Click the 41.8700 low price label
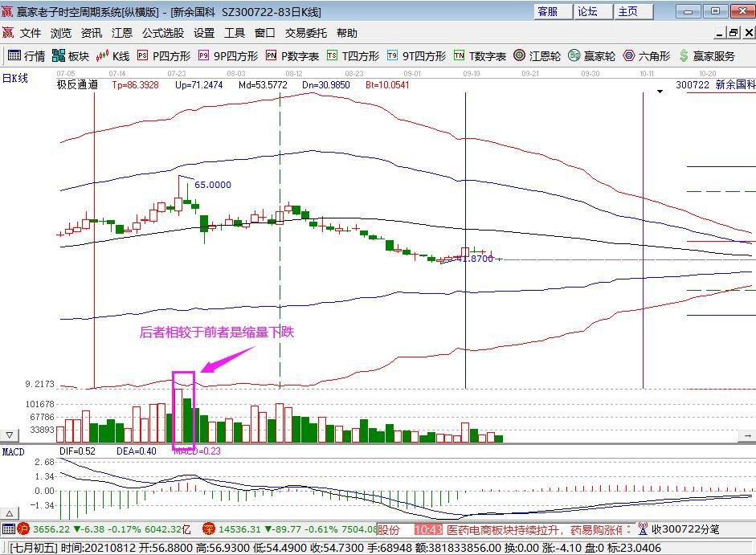Screen dimensions: 756x555 click(x=475, y=259)
